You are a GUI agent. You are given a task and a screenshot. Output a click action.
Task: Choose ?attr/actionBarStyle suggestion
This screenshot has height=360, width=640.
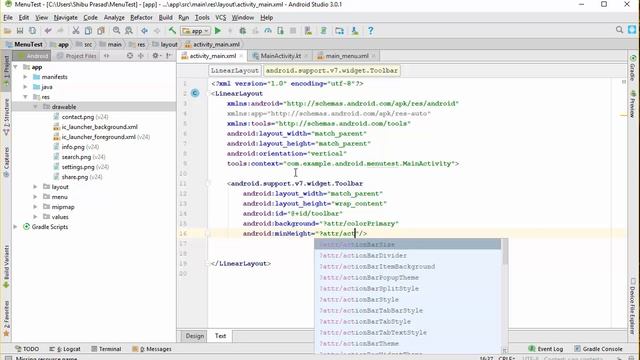(x=407, y=300)
